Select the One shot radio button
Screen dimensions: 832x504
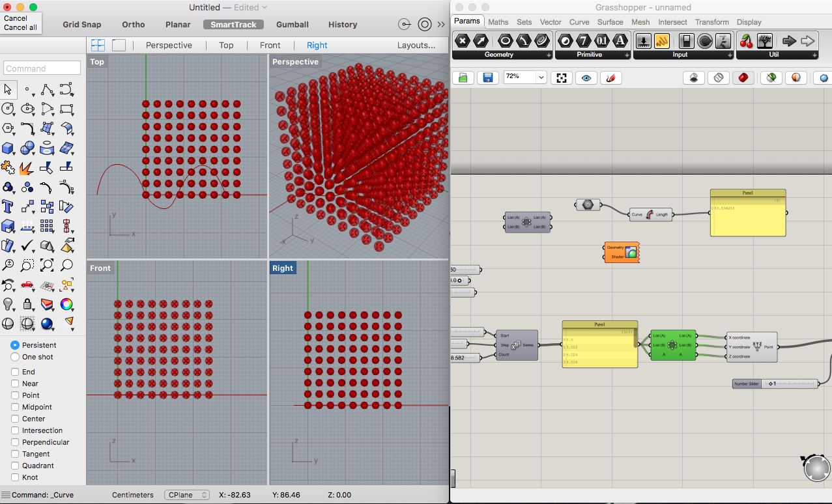(15, 357)
